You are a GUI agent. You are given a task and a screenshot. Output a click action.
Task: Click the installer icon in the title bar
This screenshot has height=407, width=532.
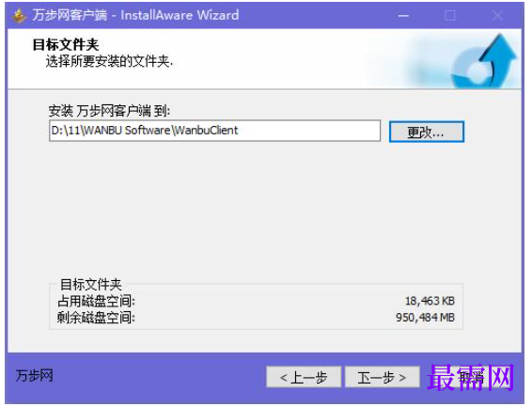(19, 16)
